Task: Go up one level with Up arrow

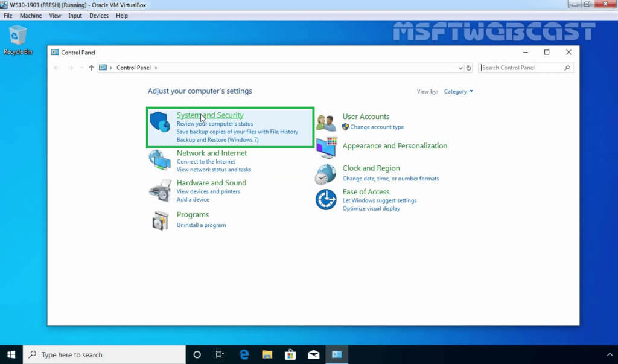Action: tap(92, 68)
